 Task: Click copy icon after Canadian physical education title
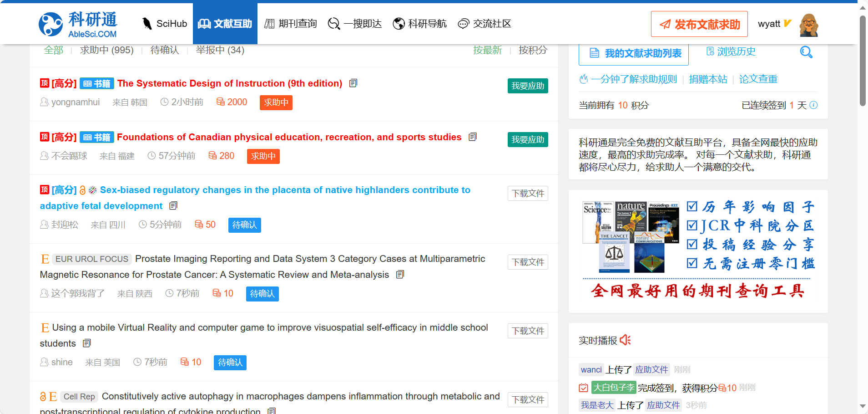click(473, 137)
